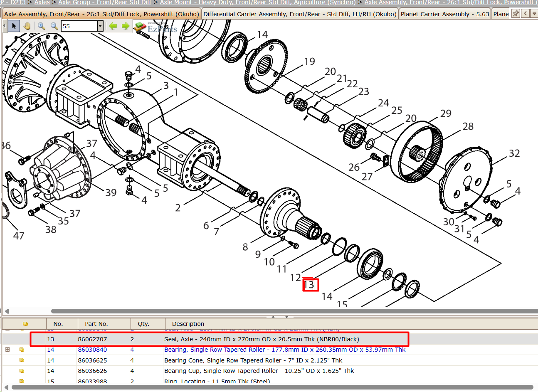The height and width of the screenshot is (392, 538).
Task: Click callout 32 on the cover plate
Action: 514,153
